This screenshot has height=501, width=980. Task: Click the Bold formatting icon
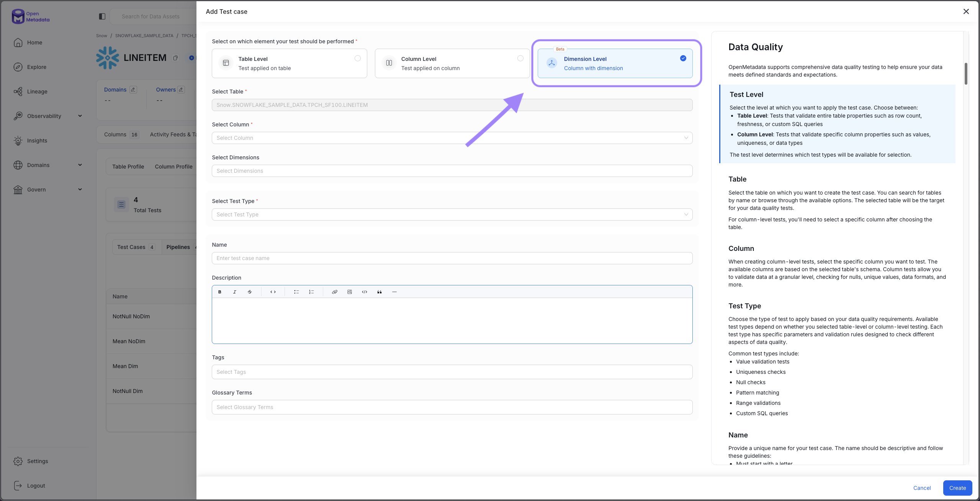(220, 292)
